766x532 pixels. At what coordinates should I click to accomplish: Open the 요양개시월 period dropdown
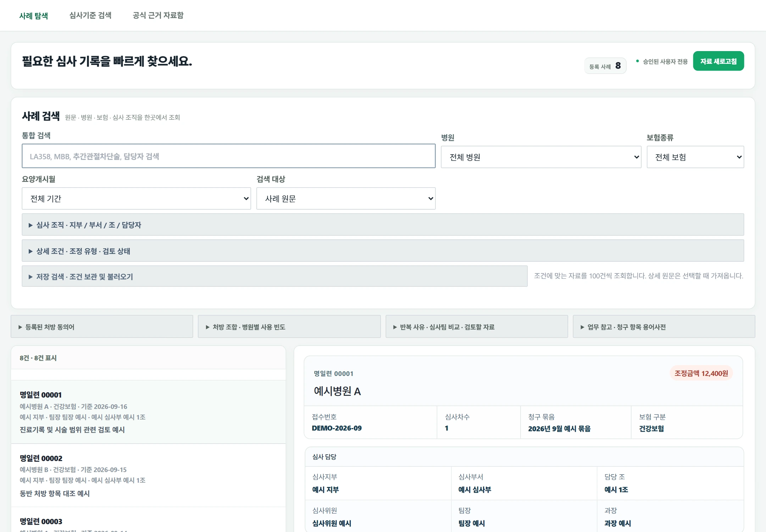(x=136, y=198)
